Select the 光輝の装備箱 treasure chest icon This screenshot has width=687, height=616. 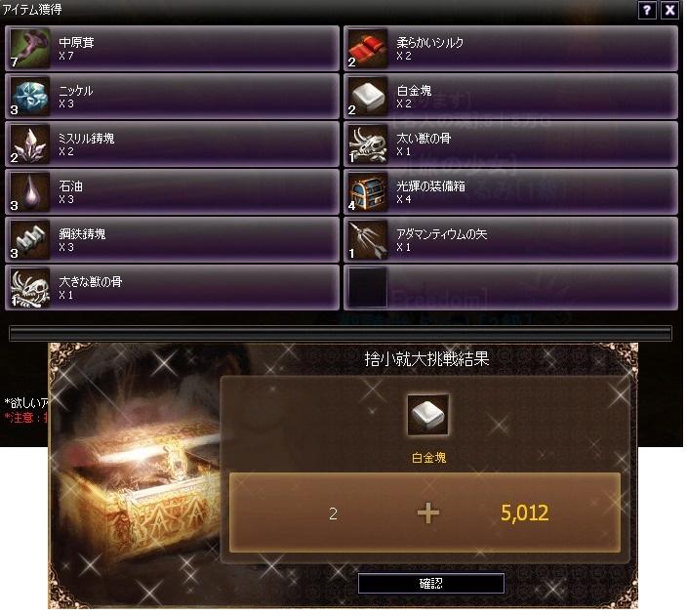point(368,191)
